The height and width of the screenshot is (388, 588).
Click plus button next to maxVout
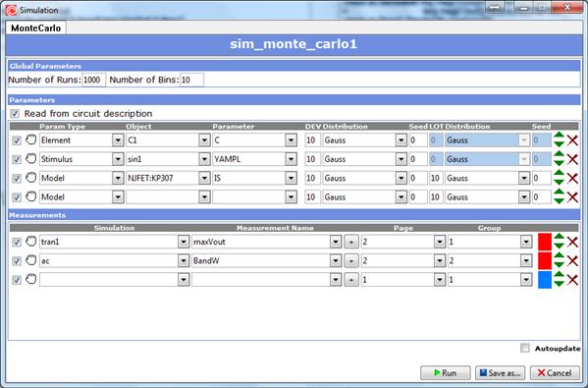pos(351,242)
